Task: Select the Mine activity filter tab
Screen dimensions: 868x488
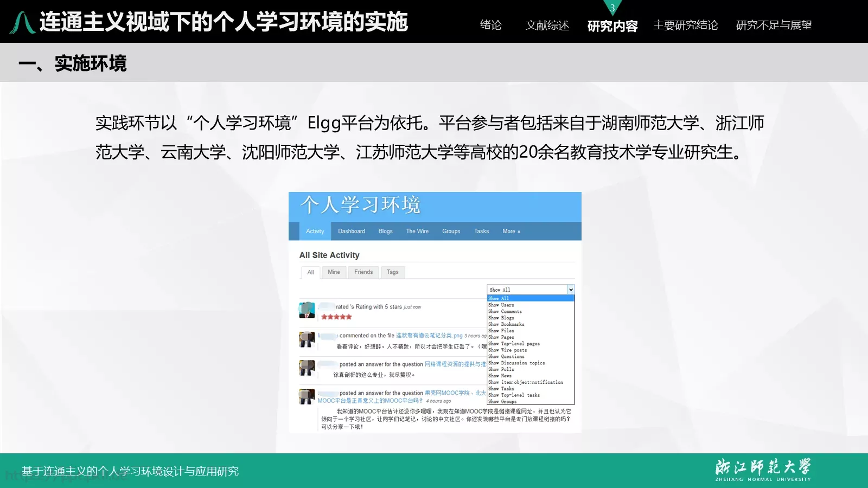Action: coord(334,272)
